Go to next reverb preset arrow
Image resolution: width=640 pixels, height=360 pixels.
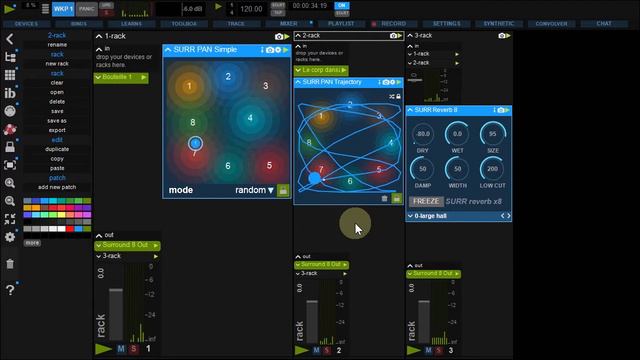[509, 216]
